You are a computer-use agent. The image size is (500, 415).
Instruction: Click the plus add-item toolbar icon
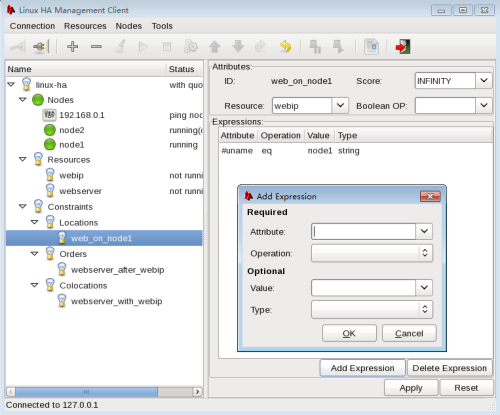(x=72, y=46)
